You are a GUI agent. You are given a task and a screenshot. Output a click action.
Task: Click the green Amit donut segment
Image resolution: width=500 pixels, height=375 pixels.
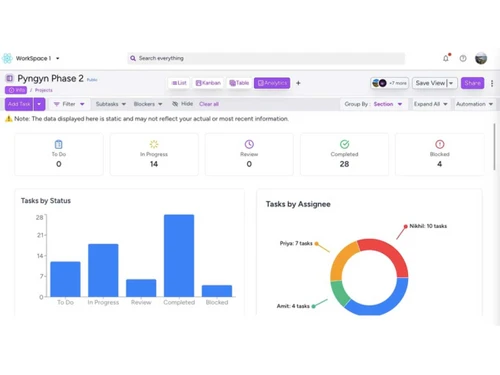point(340,294)
